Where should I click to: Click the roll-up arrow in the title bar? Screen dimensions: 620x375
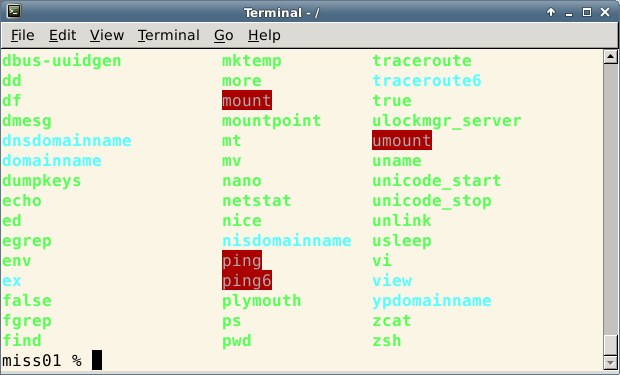click(551, 12)
